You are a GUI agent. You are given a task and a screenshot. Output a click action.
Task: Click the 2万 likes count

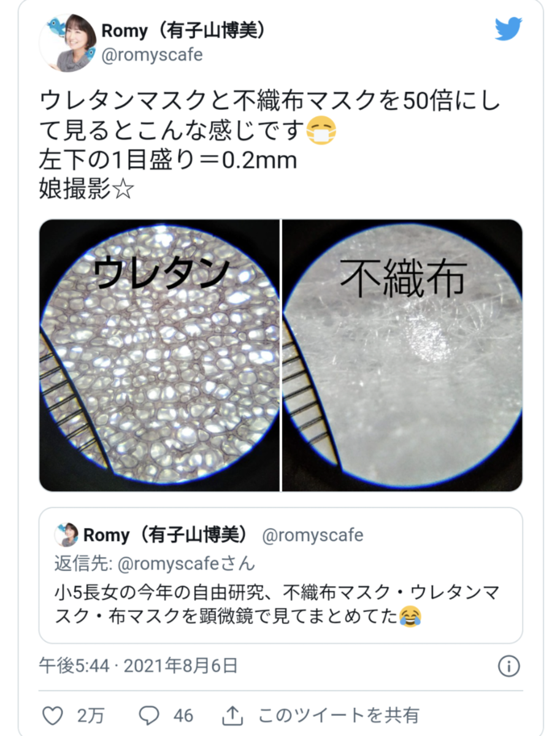pos(91,715)
